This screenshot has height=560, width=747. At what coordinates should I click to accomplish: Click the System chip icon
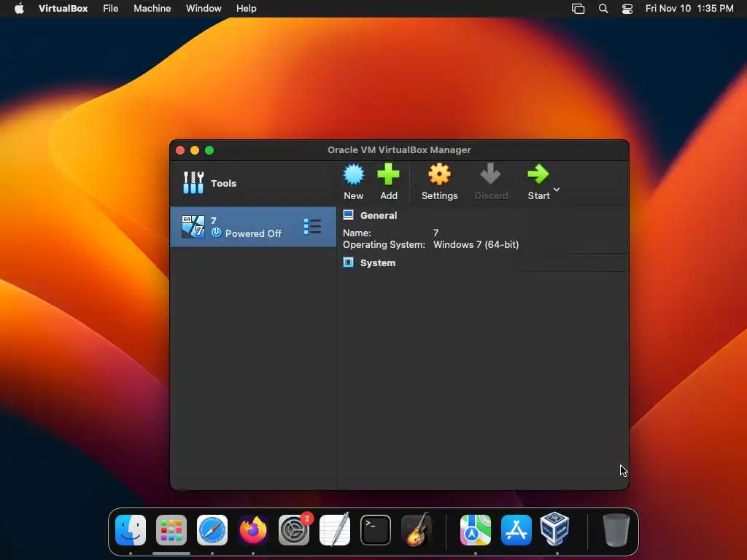348,262
